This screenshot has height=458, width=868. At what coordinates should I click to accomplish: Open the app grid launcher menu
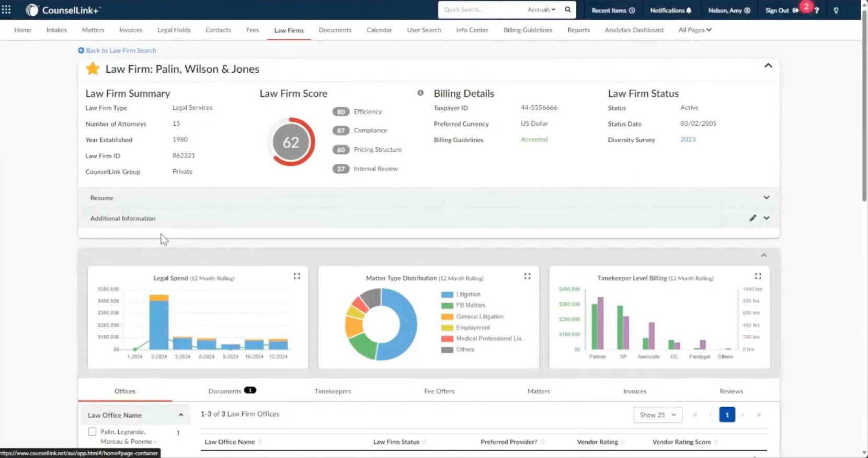point(6,10)
